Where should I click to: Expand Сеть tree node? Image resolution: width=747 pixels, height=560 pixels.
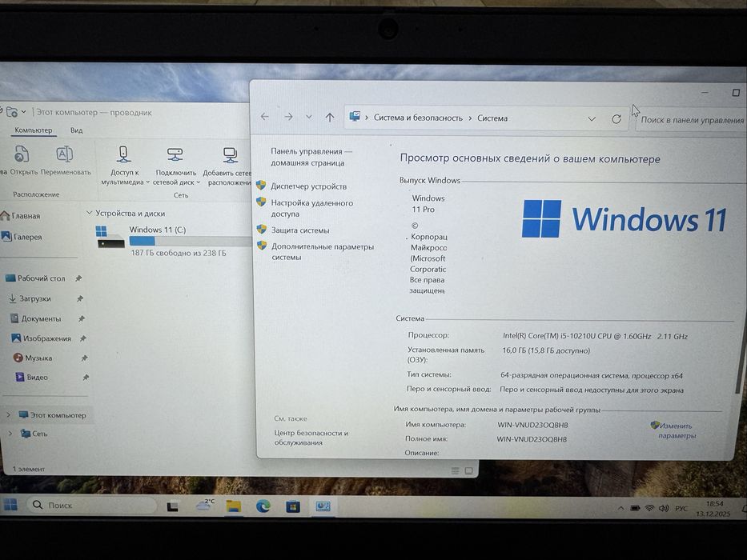[10, 434]
